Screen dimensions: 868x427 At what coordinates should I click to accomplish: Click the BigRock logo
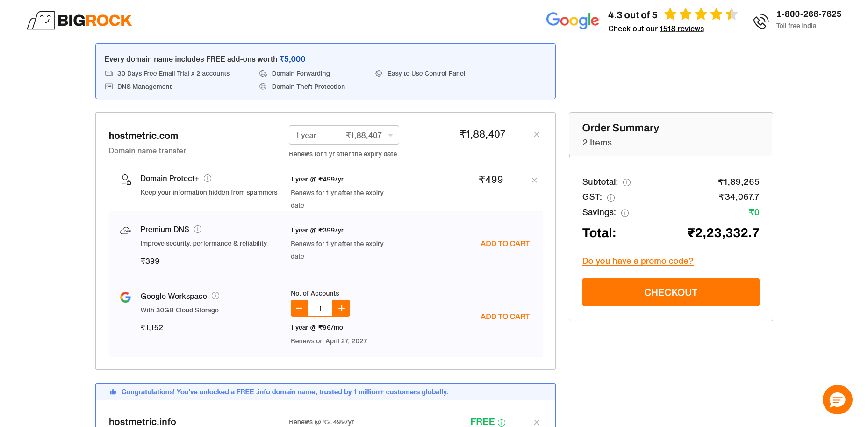[x=79, y=21]
